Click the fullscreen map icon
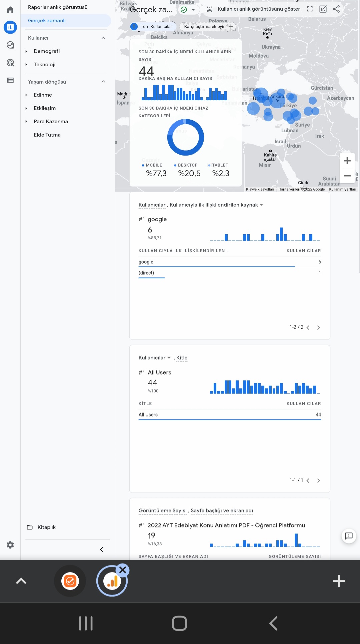Image resolution: width=360 pixels, height=644 pixels. tap(310, 9)
